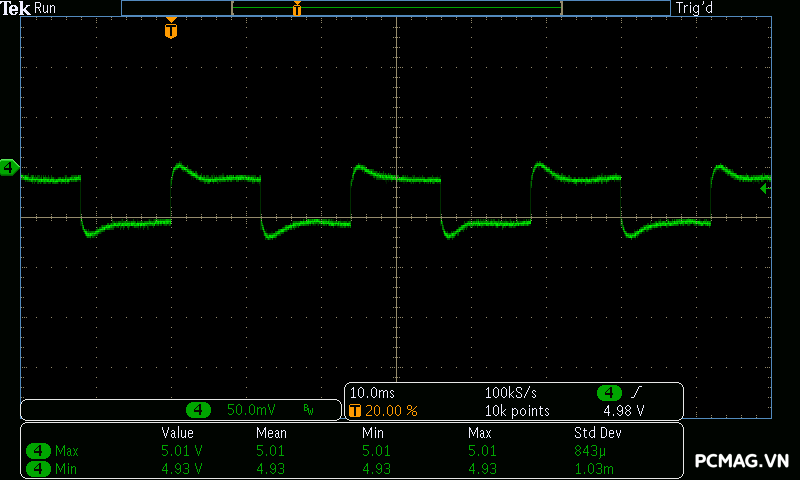Viewport: 800px width, 480px height.
Task: Click the rising edge trigger slope icon
Action: click(637, 393)
